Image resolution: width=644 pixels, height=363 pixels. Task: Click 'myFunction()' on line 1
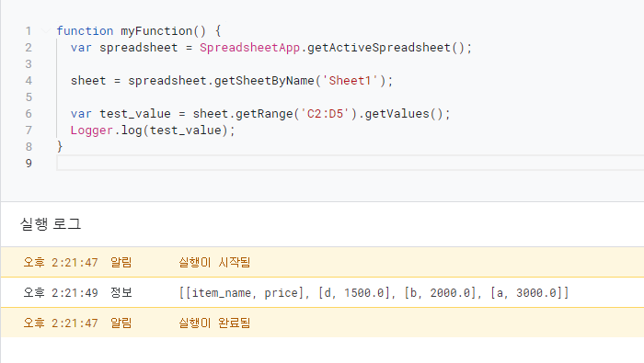click(163, 30)
